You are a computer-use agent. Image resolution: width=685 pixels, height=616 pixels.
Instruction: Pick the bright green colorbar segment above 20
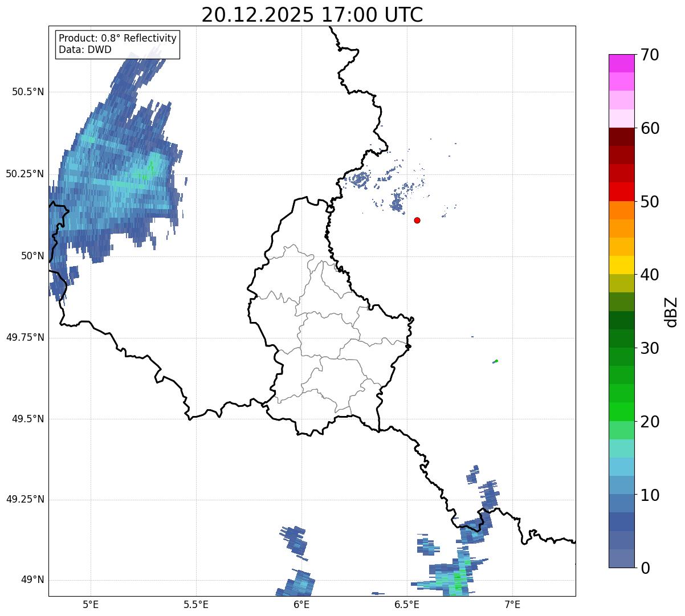[x=621, y=412]
